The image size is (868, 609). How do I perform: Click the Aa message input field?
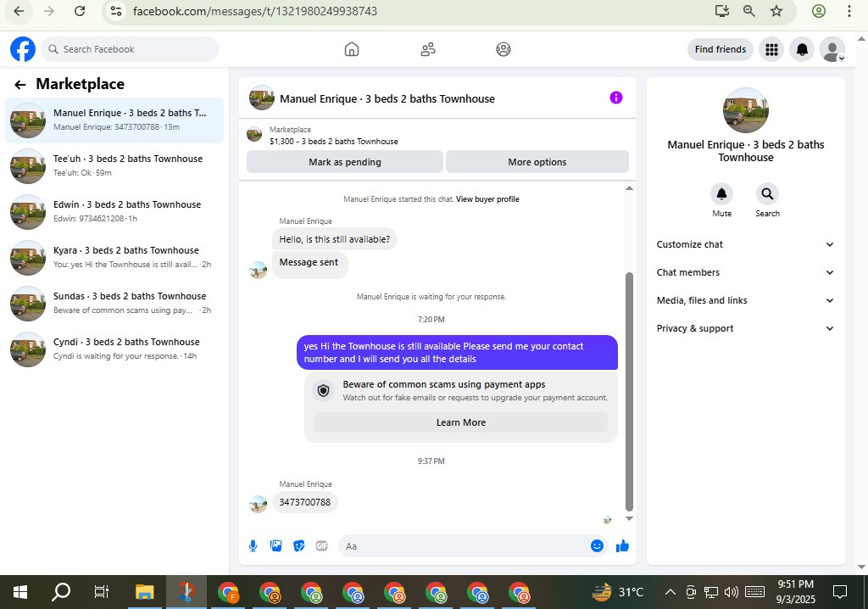point(464,546)
